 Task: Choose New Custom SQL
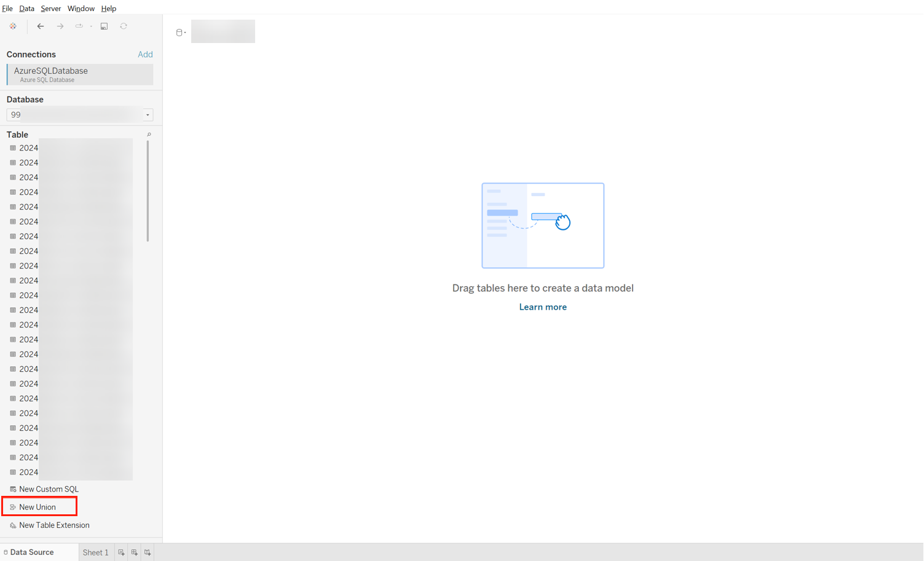pyautogui.click(x=49, y=489)
